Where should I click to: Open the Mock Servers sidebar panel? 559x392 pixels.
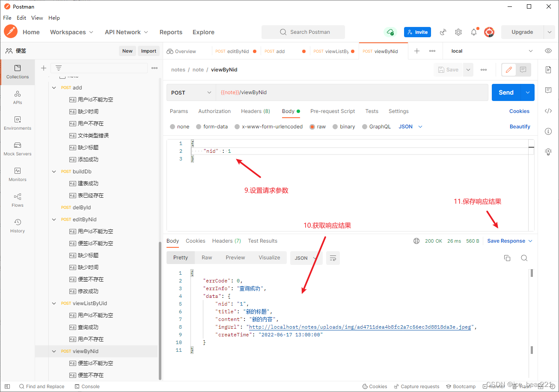18,149
